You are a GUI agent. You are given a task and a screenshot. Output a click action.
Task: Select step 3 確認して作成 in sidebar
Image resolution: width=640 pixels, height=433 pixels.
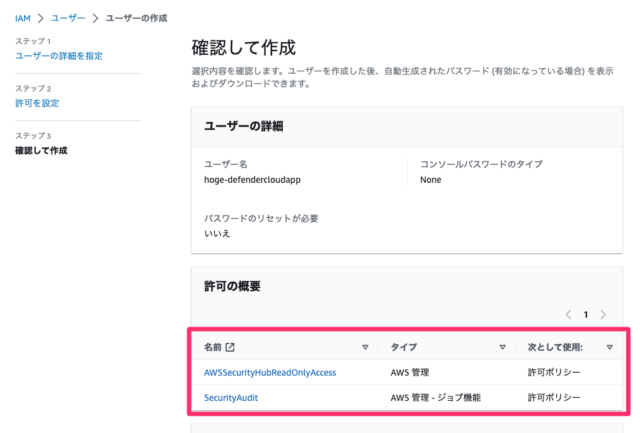(41, 151)
